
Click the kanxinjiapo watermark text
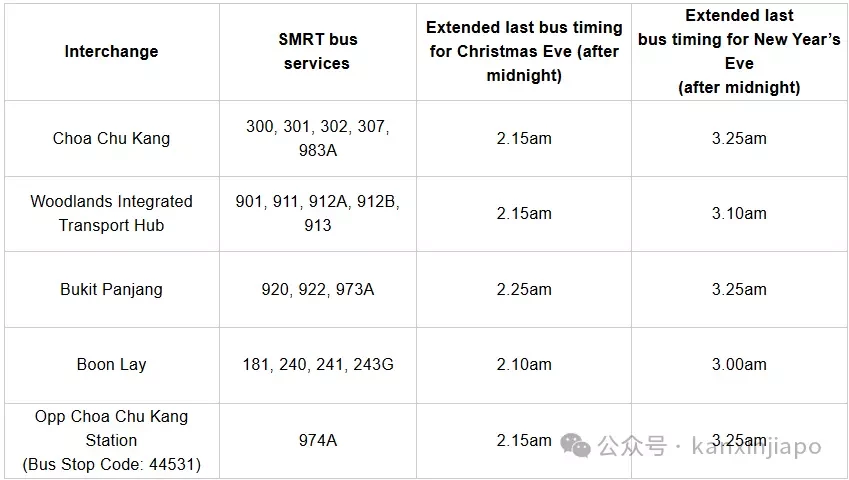[x=756, y=447]
